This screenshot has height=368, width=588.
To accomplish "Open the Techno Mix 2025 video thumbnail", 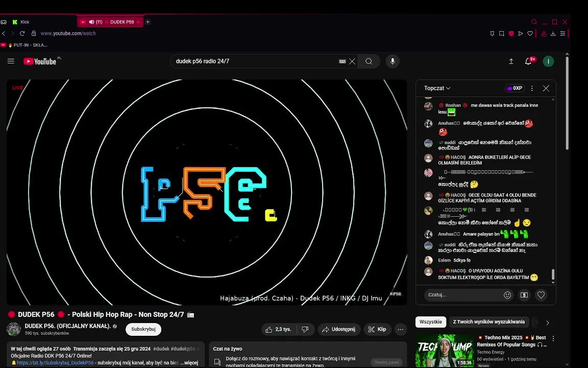I will tap(445, 351).
